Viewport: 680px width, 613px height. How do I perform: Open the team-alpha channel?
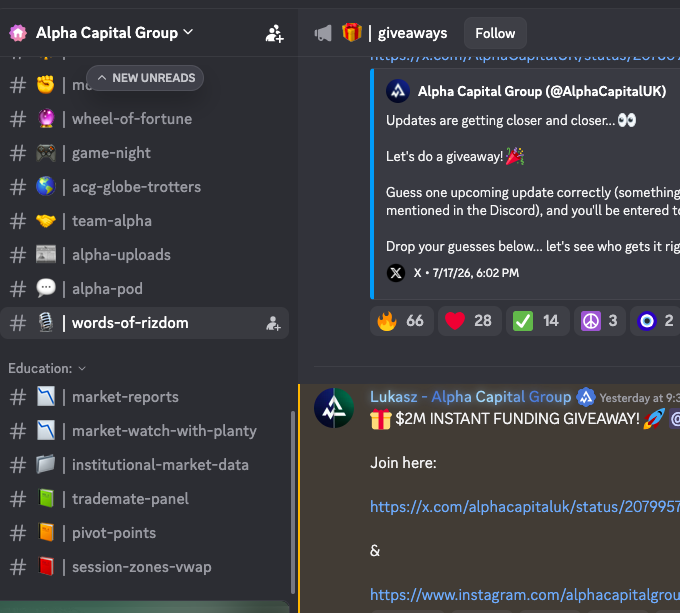tap(144, 221)
